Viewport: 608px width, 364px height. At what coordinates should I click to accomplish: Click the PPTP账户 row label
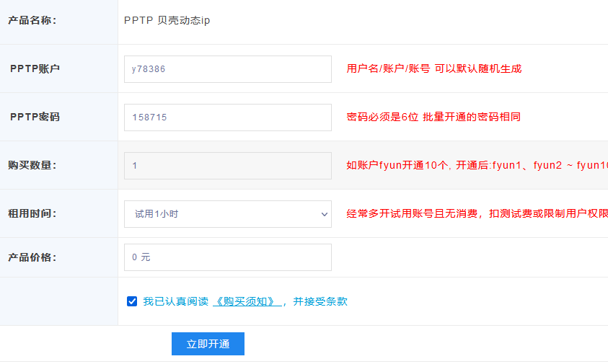pyautogui.click(x=35, y=69)
